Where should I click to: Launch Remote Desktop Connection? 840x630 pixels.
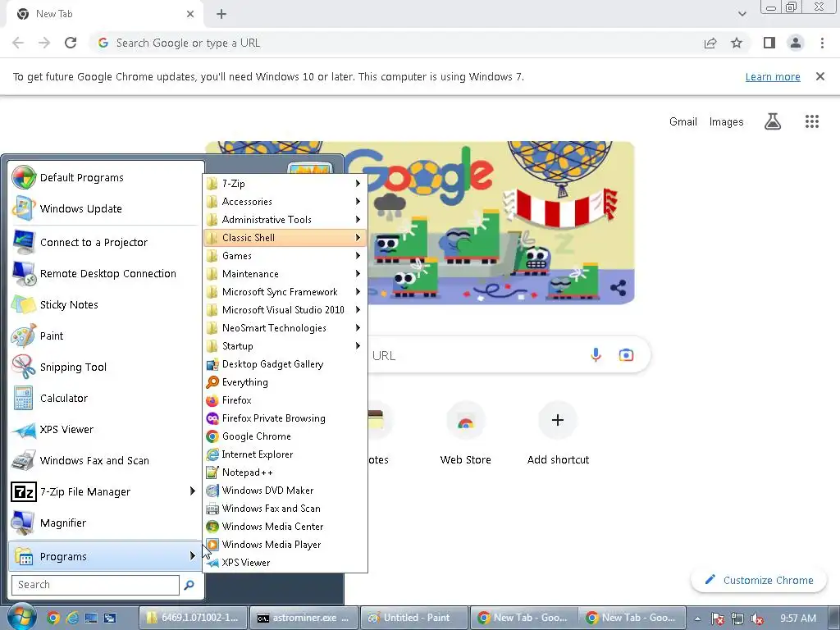pyautogui.click(x=106, y=273)
